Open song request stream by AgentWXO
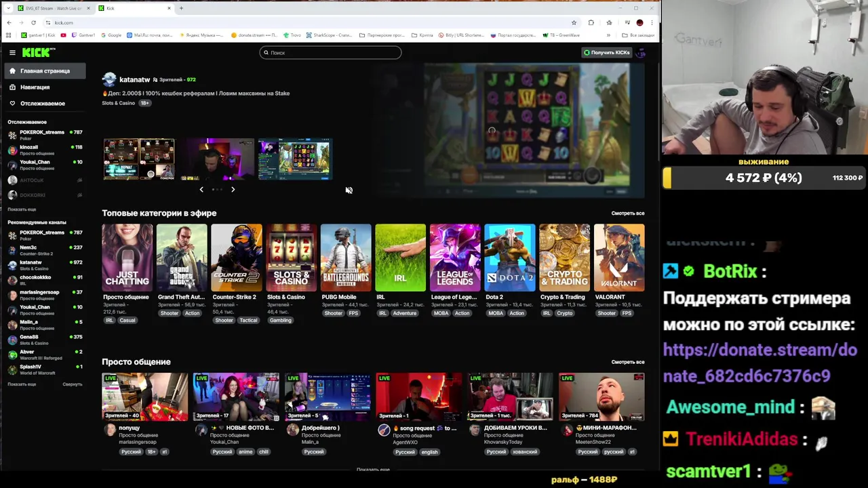Image resolution: width=868 pixels, height=488 pixels. point(418,396)
